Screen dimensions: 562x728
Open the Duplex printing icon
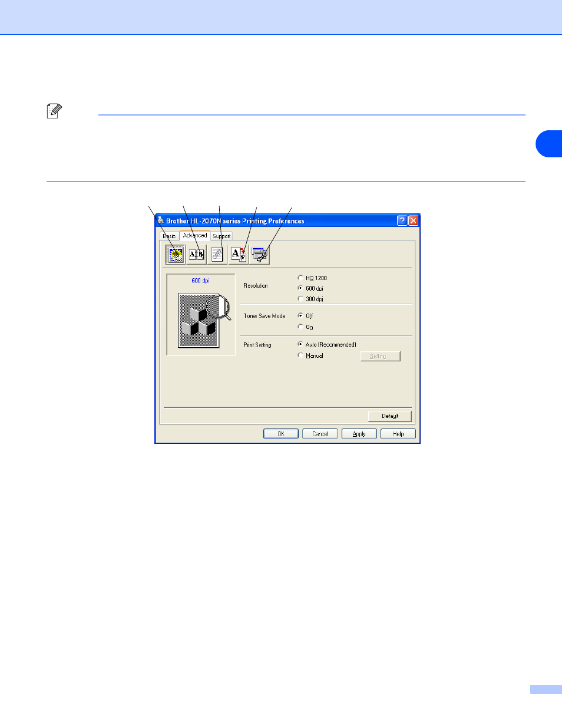click(197, 255)
